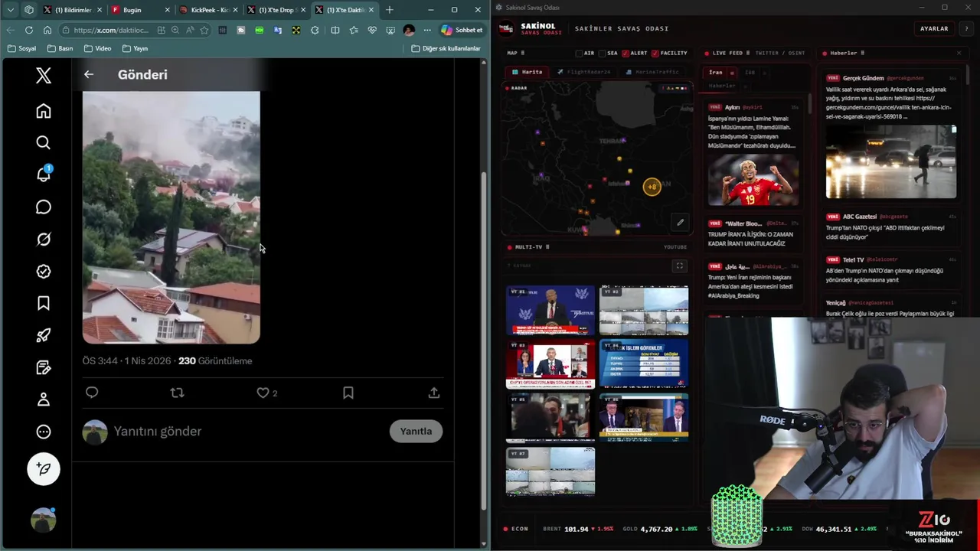Open Gerçek Gündem rainy traffic news image
This screenshot has width=980, height=551.
click(891, 161)
